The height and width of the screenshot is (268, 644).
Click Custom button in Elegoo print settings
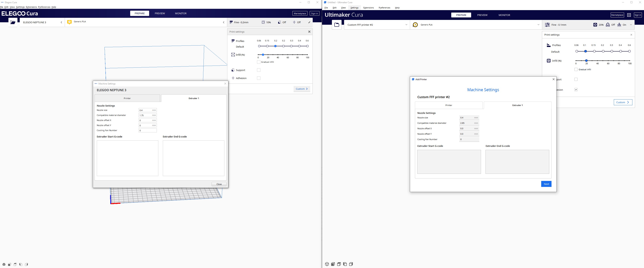302,89
